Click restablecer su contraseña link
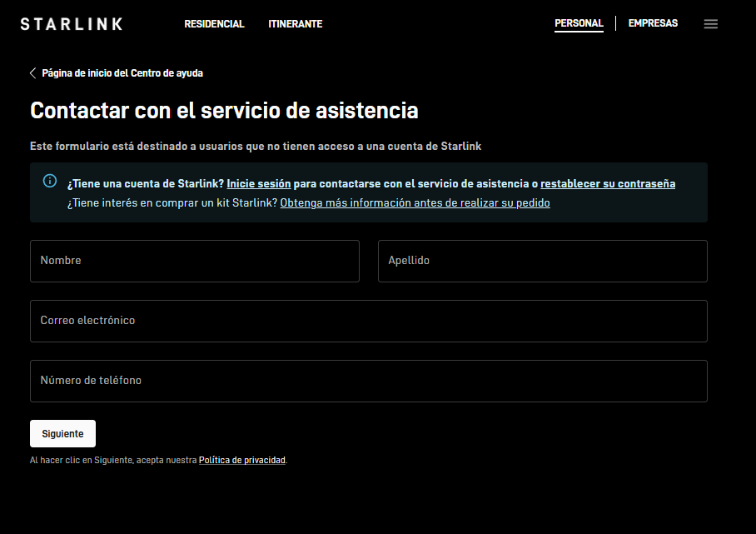This screenshot has width=756, height=534. point(608,182)
